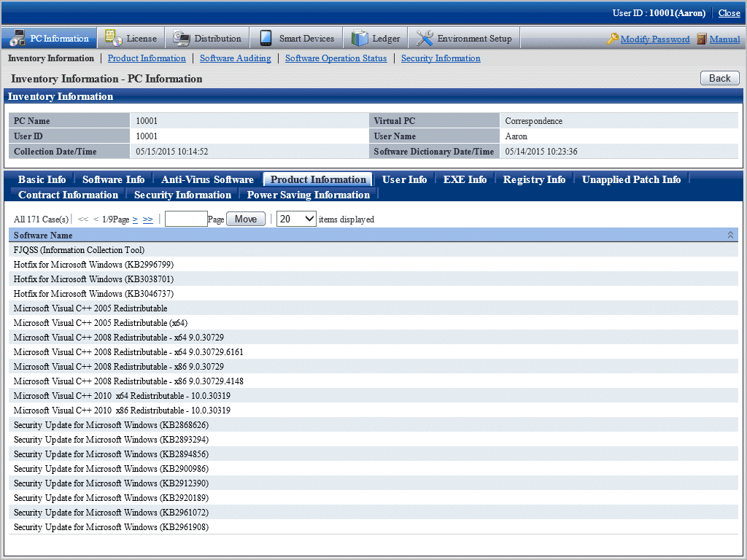
Task: Jump to the last page link
Action: [147, 219]
